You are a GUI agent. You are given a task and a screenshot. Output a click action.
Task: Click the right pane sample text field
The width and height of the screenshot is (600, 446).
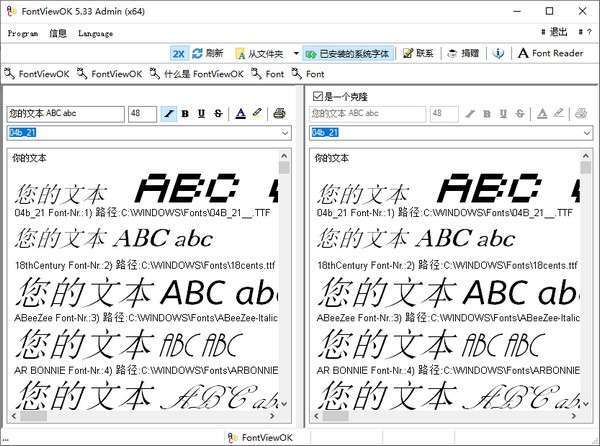(367, 114)
